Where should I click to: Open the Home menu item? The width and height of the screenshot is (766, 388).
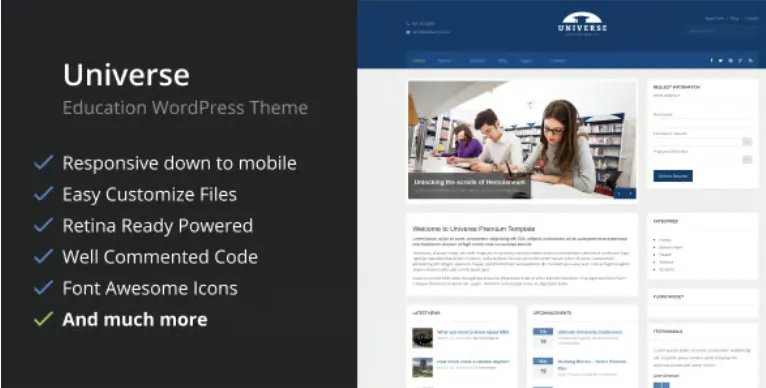pos(419,61)
